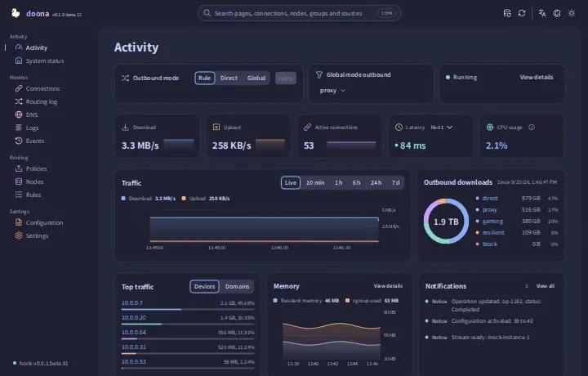Click View details next to Running

click(x=537, y=78)
